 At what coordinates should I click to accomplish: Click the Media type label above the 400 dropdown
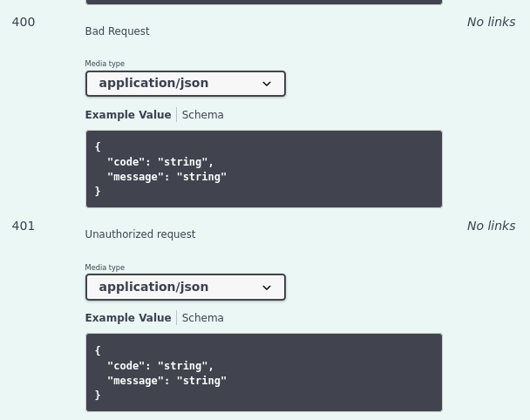click(x=105, y=64)
